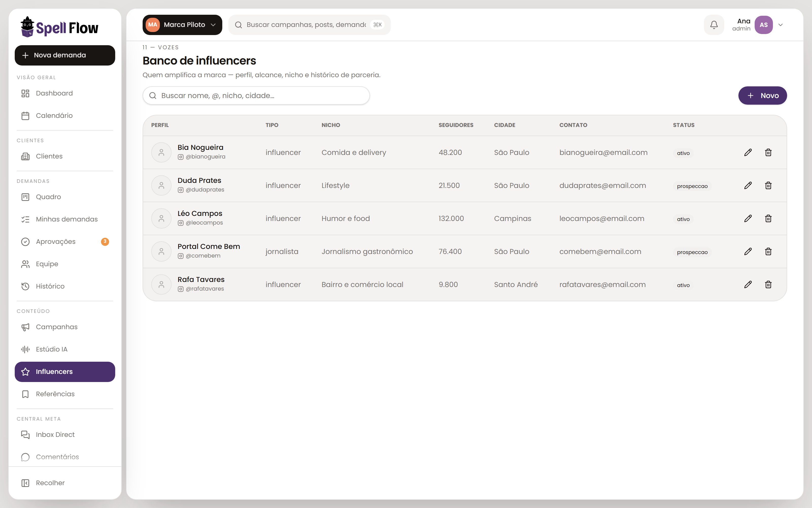This screenshot has height=508, width=812.
Task: Delete Léo Campos with the trash icon
Action: tap(768, 218)
